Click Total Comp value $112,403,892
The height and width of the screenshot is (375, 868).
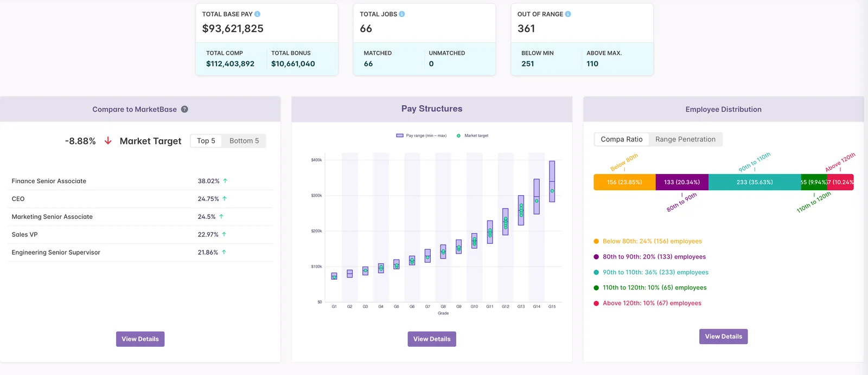coord(230,64)
